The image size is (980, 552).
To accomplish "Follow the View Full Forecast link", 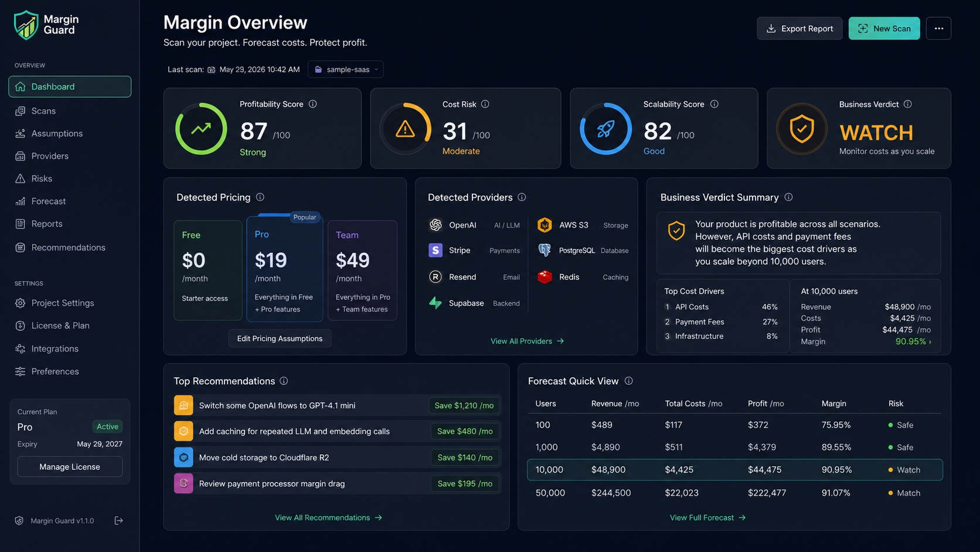I will coord(707,517).
